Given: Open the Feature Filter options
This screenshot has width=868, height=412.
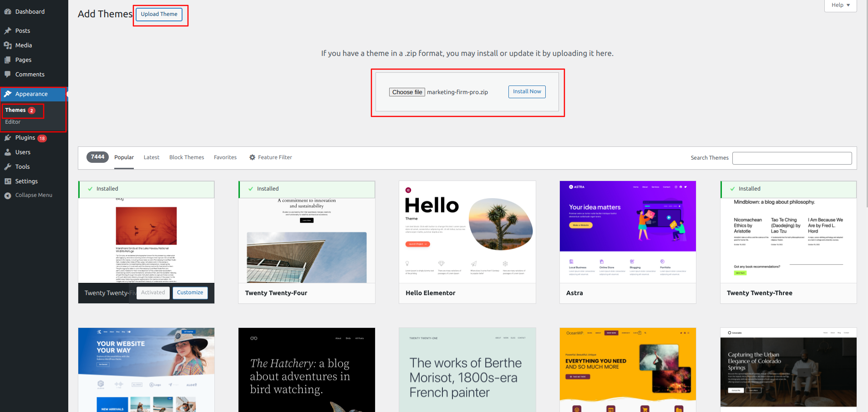Looking at the screenshot, I should coord(270,157).
